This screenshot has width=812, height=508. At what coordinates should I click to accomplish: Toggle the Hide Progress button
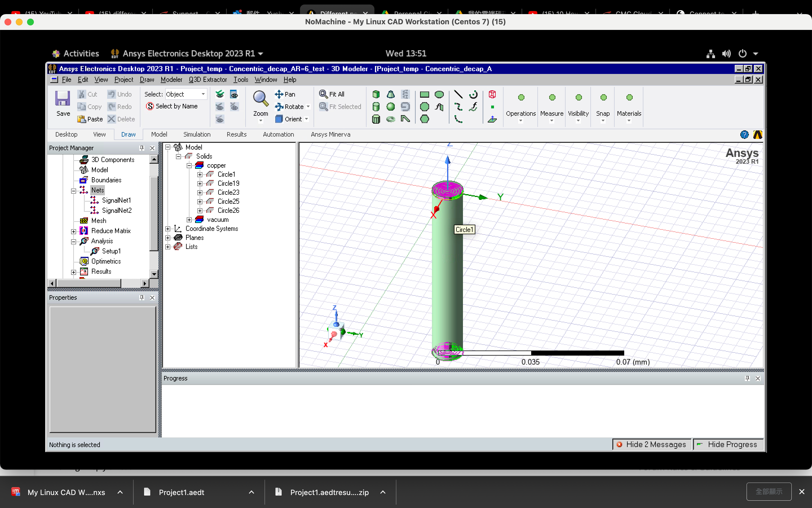(x=728, y=444)
